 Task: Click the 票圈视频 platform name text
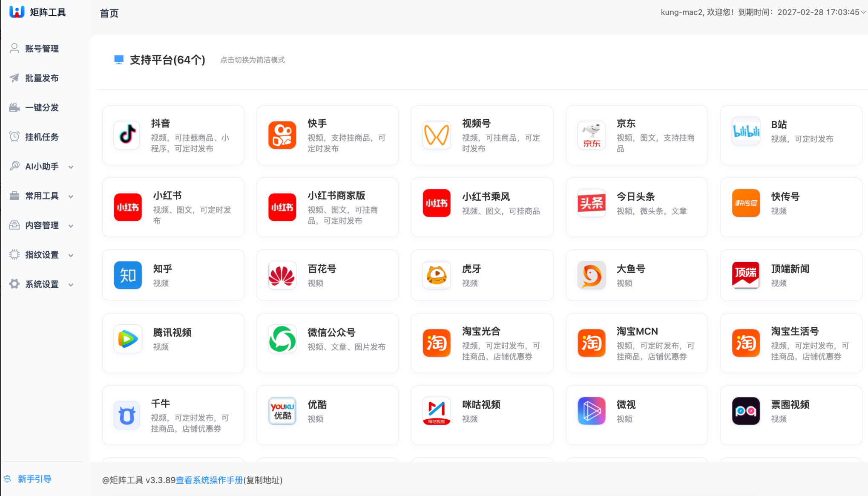pos(790,405)
